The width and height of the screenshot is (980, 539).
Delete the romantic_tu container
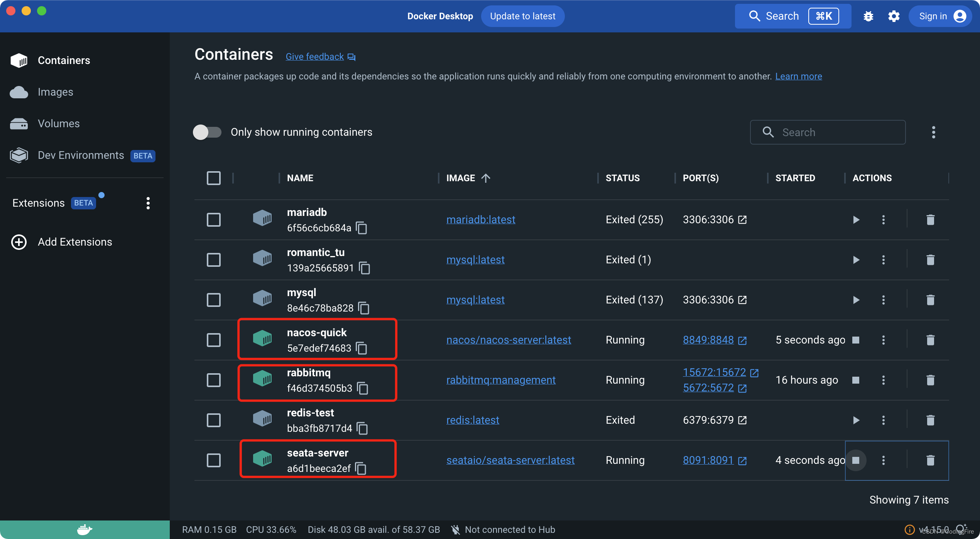930,260
